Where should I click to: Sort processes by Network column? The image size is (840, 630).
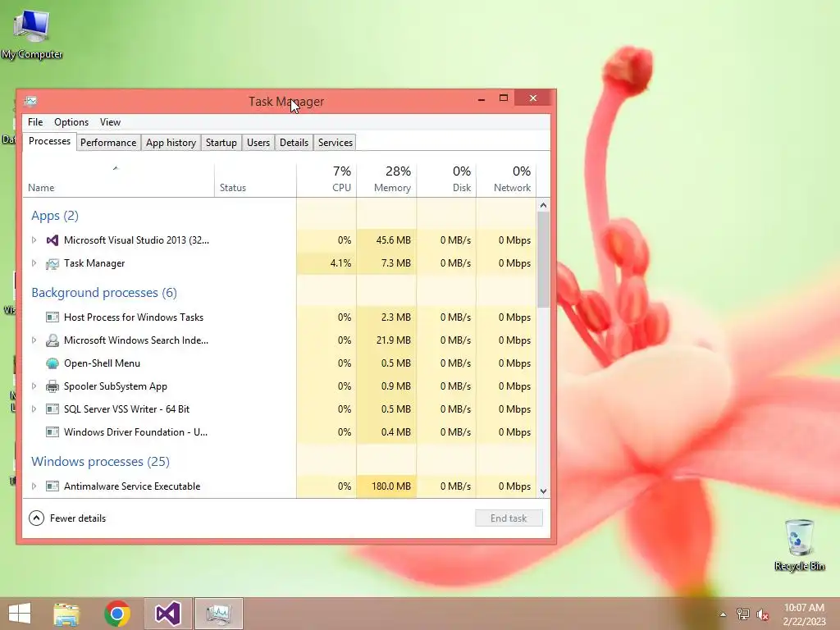click(506, 180)
